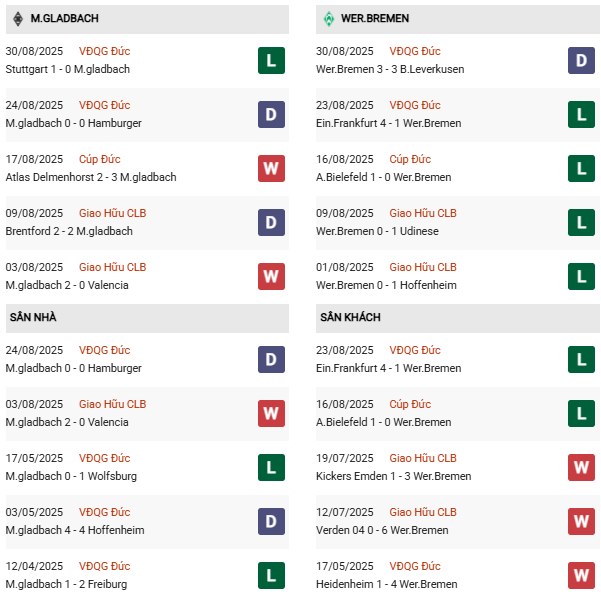Open VĐQG Đức link on 30/08/2025 Stuttgart match
The image size is (601, 602).
pos(104,51)
